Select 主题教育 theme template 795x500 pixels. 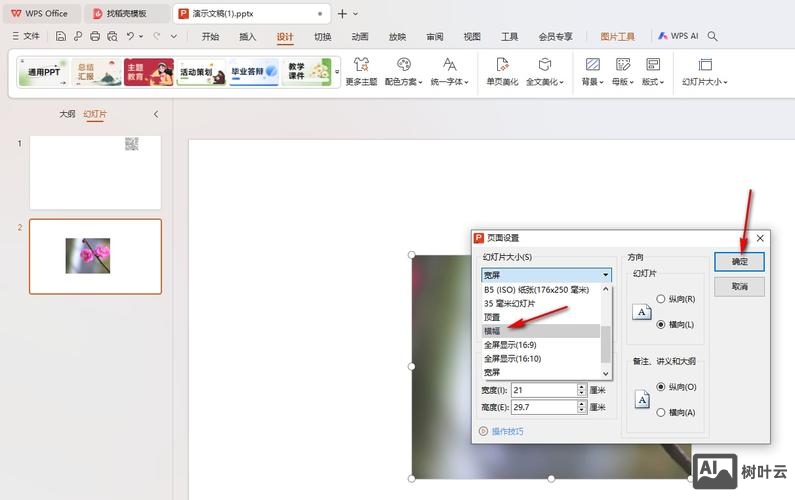149,72
